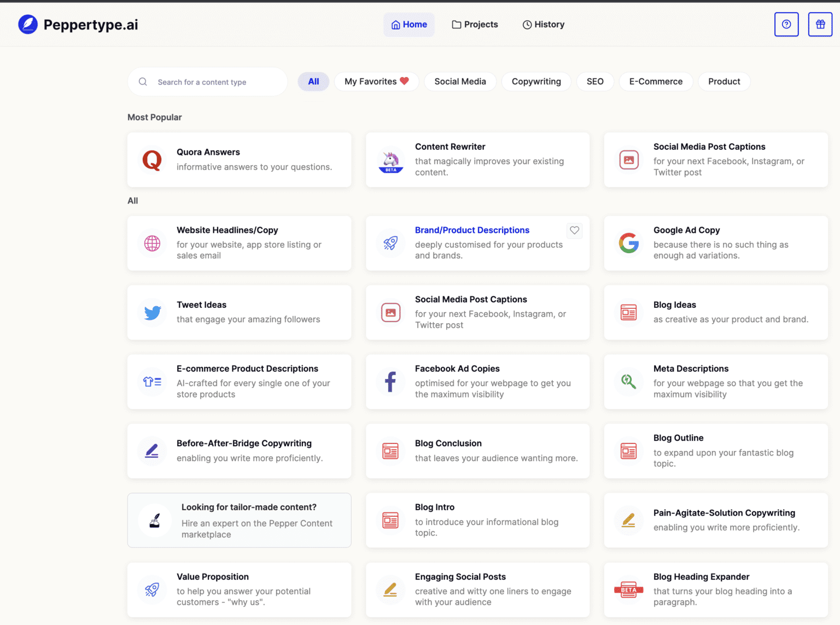Open the Facebook Ad Copies title

point(457,369)
